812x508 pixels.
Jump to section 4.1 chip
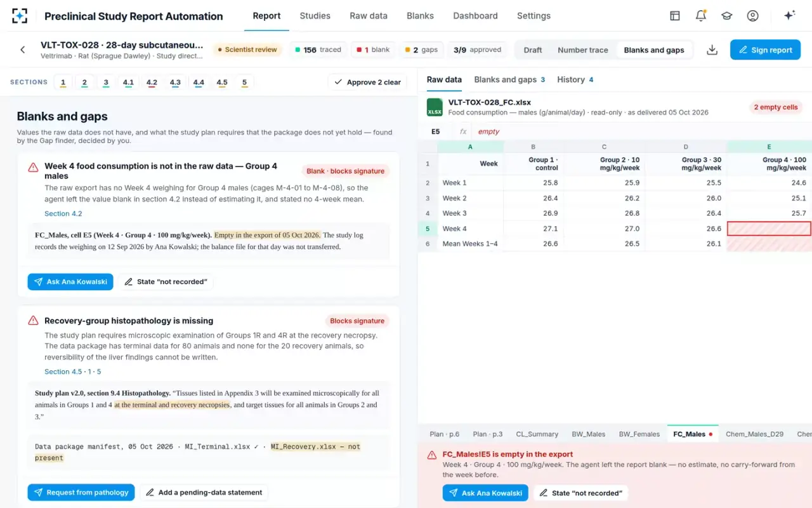pos(128,82)
